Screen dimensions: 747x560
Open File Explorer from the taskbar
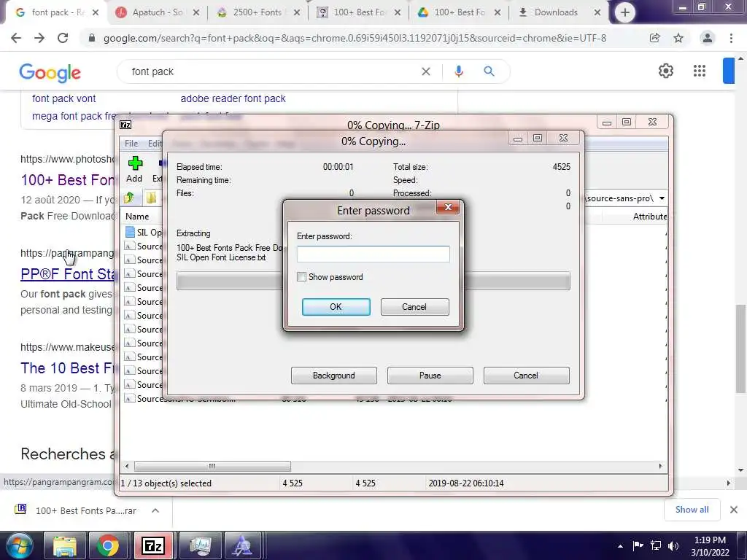pyautogui.click(x=64, y=545)
